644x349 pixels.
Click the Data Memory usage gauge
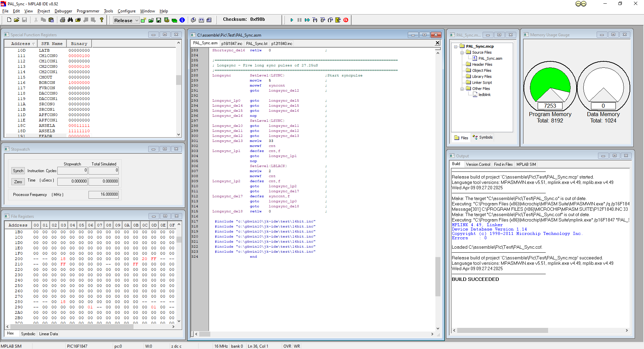[x=603, y=86]
